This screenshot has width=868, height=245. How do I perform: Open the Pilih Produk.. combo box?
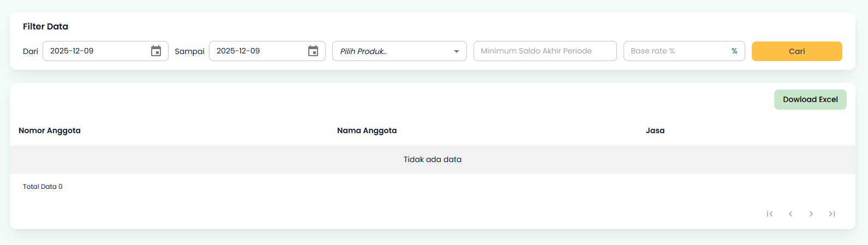(x=393, y=51)
